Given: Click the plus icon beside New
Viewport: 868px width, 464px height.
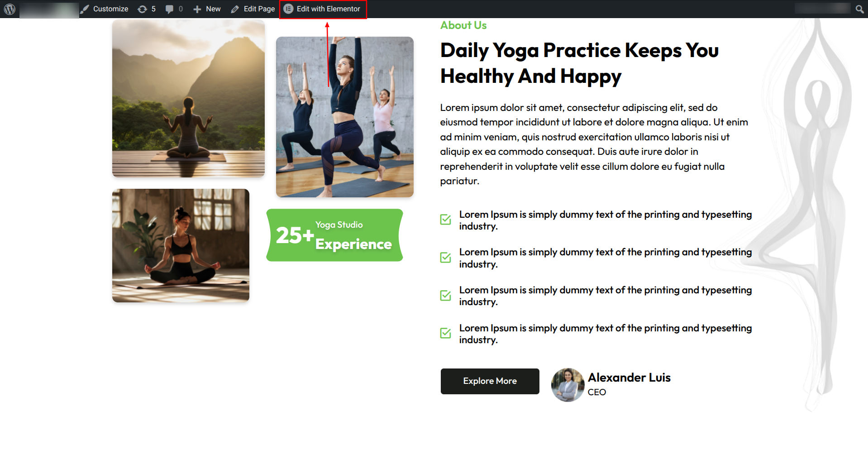Looking at the screenshot, I should pos(197,9).
